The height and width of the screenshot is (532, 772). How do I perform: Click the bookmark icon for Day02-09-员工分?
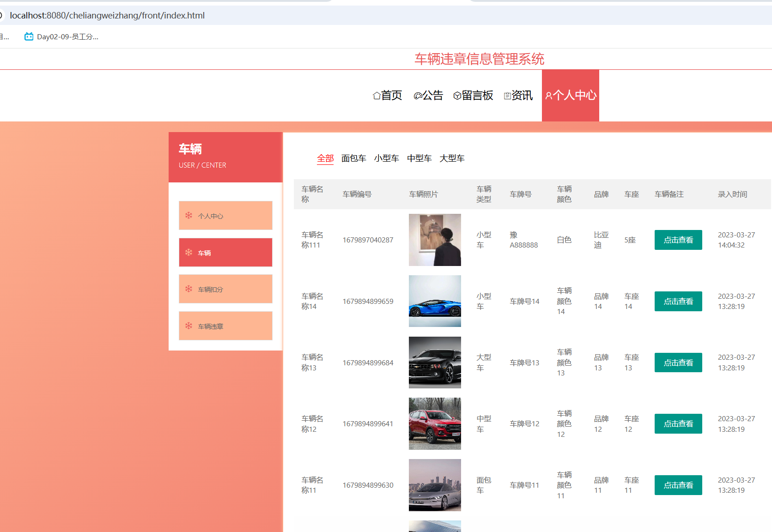pyautogui.click(x=29, y=36)
